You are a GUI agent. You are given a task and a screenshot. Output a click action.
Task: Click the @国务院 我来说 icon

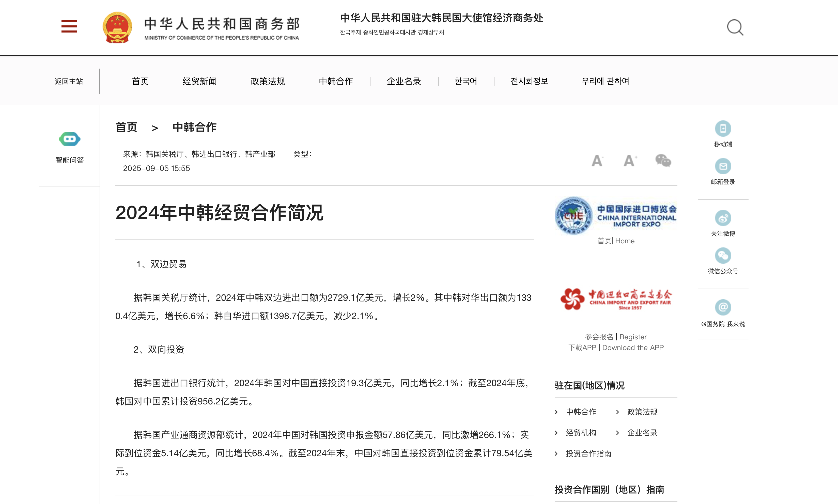coord(723,307)
